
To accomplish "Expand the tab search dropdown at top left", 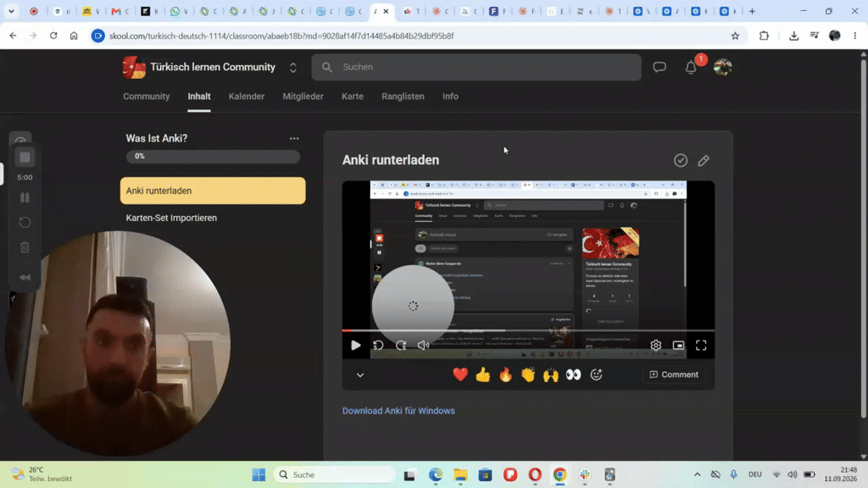I will click(11, 11).
